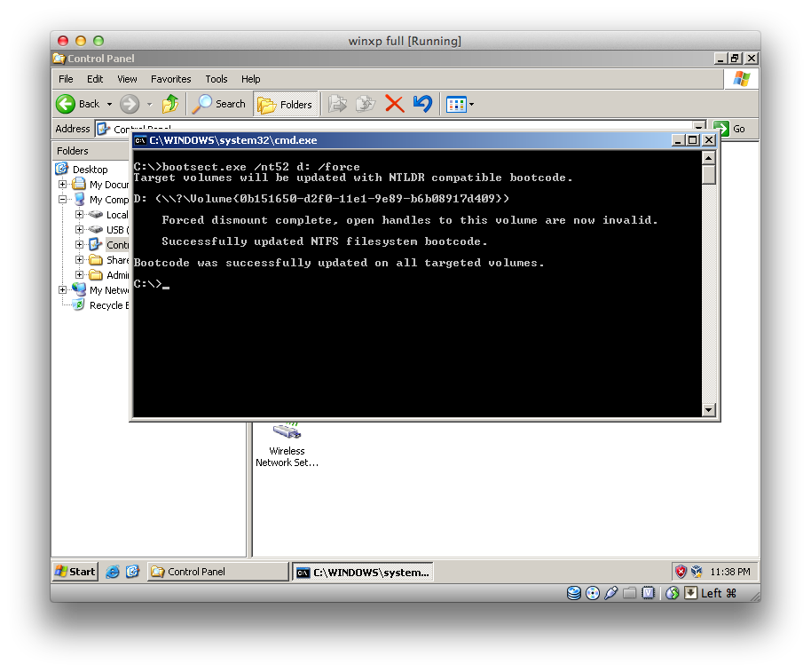Click VirtualBox hard disk activity icon
This screenshot has height=672, width=811.
[x=573, y=593]
